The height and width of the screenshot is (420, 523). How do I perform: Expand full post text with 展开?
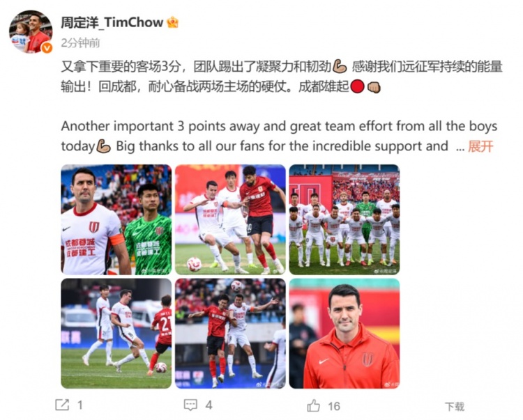point(480,146)
